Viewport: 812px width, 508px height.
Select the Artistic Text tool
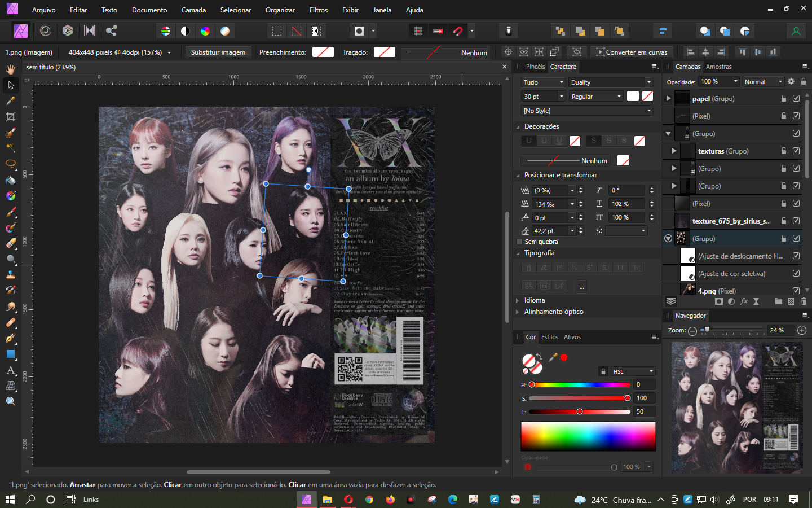[x=10, y=370]
